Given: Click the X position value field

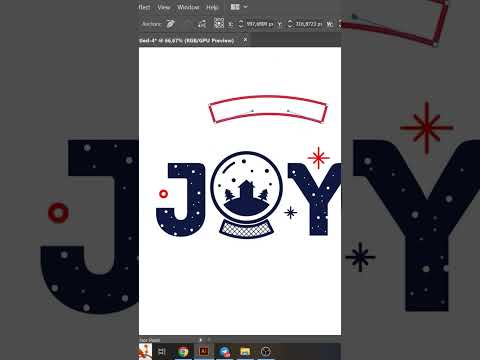Looking at the screenshot, I should [259, 24].
